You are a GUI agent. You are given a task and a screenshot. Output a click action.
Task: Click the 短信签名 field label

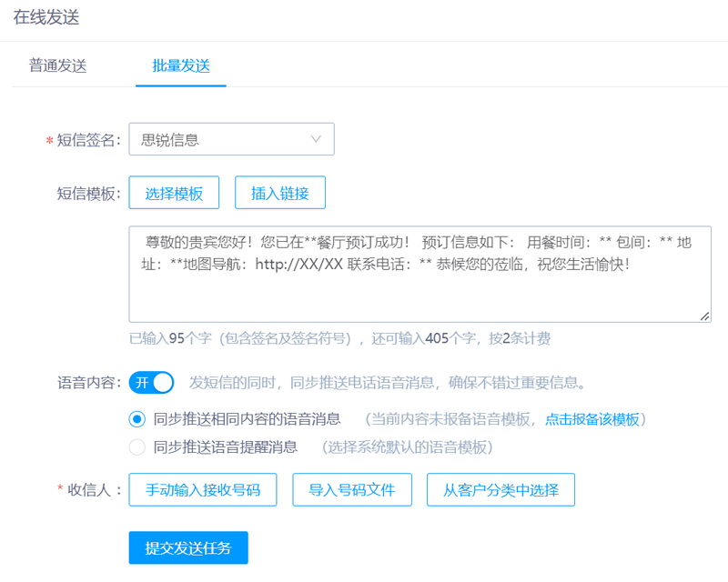[87, 140]
